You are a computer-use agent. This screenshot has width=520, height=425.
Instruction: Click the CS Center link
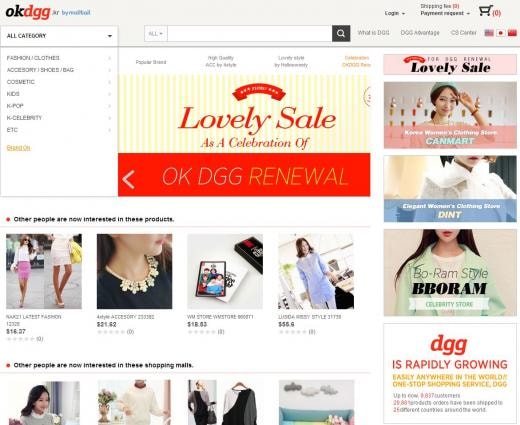point(463,33)
